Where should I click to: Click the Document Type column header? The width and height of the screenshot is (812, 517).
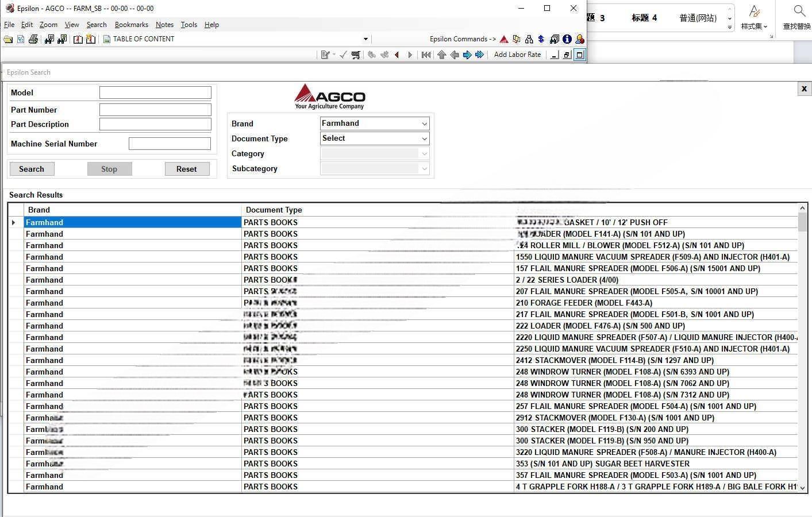(378, 210)
